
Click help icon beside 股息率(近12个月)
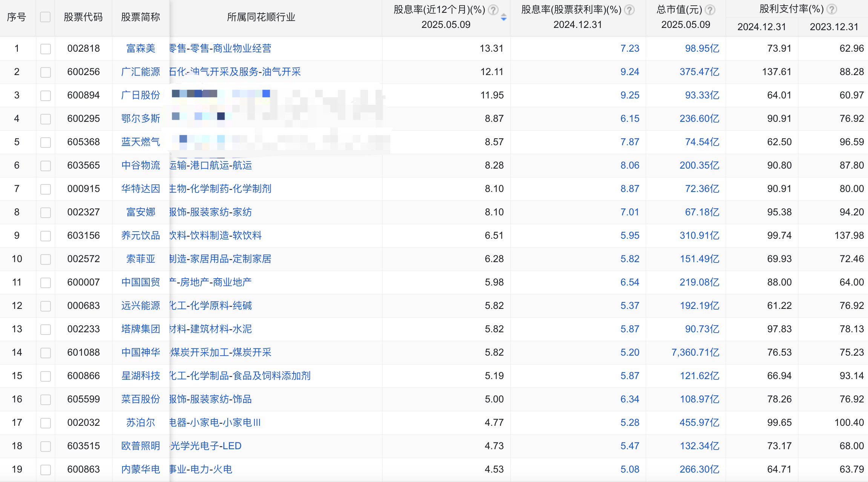tap(493, 9)
